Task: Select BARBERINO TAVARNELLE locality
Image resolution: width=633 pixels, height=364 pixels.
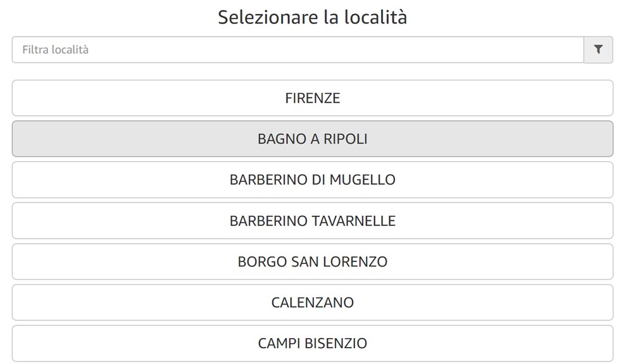Action: point(313,221)
